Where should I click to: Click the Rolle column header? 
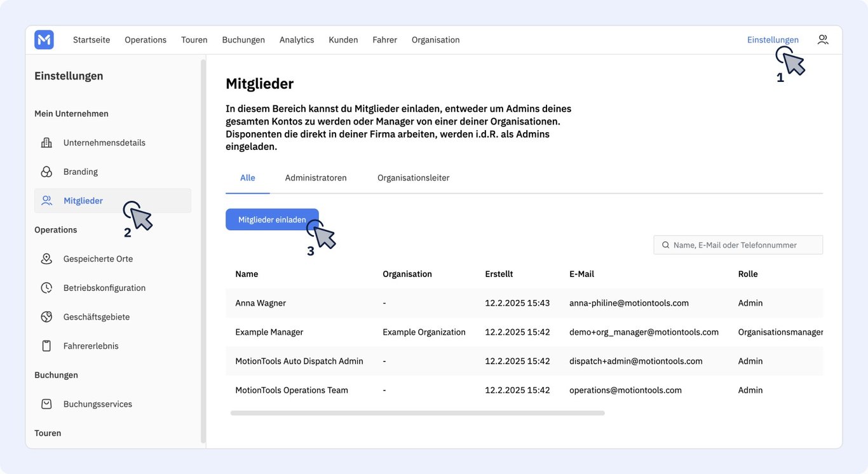[748, 274]
